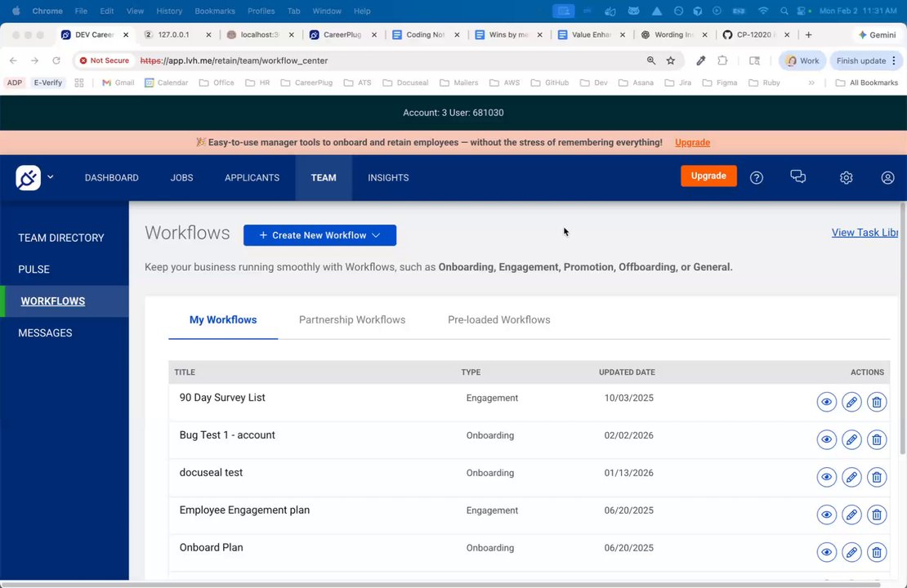Go to the Dashboard nav item
The height and width of the screenshot is (588, 907).
pos(112,177)
